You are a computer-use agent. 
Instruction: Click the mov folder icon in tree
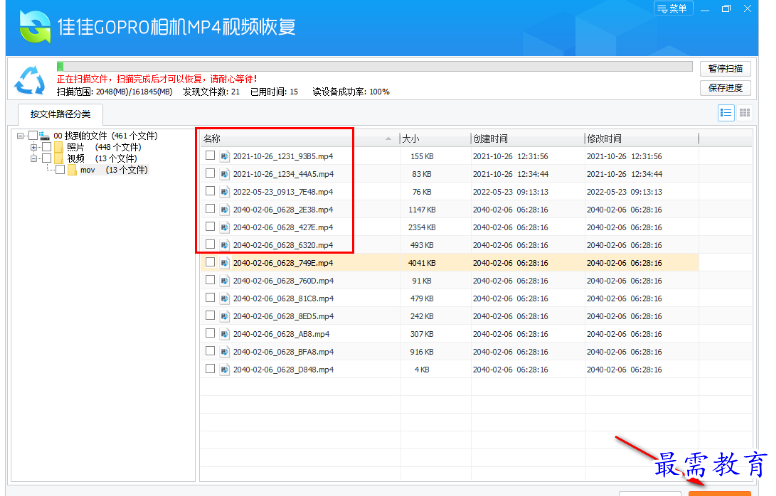pos(73,170)
